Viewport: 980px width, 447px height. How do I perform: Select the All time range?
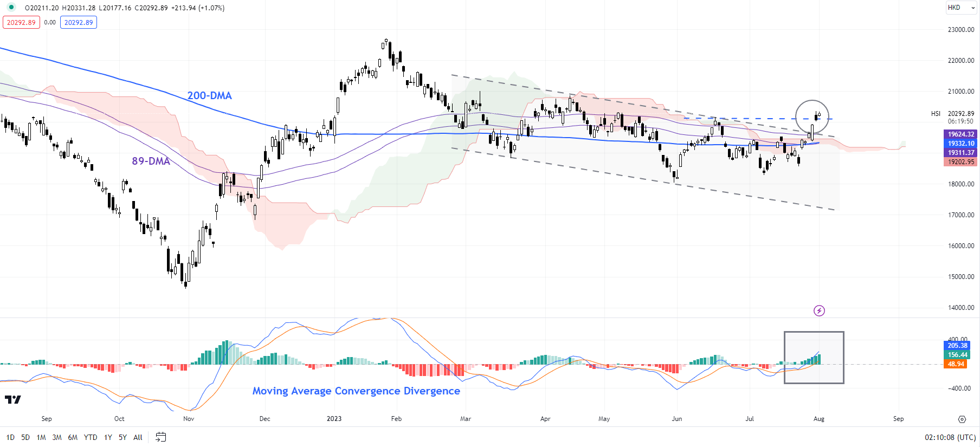tap(138, 437)
